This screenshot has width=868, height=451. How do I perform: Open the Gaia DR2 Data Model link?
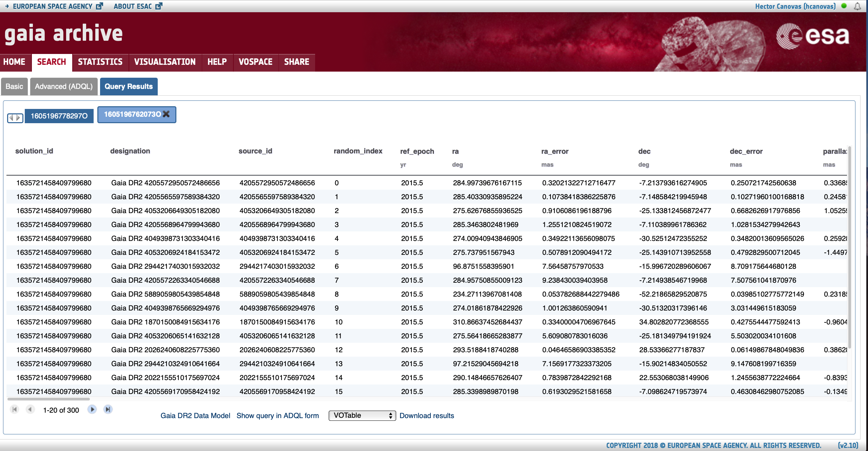tap(195, 416)
